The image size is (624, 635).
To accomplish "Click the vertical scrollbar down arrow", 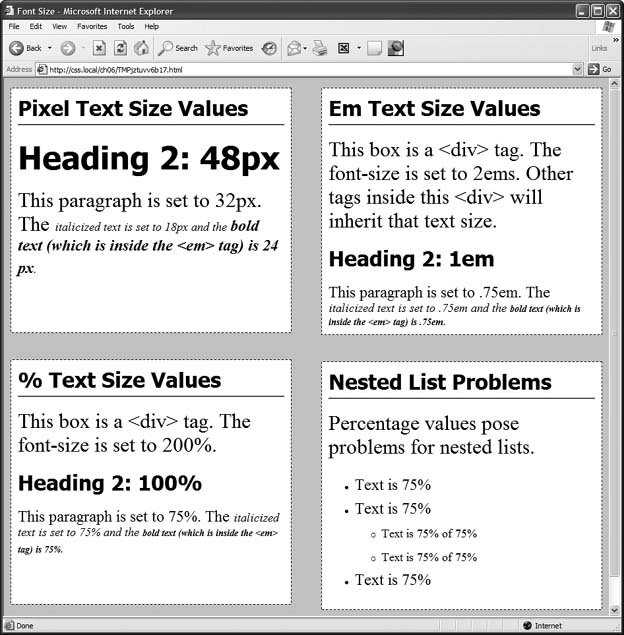I will click(614, 607).
